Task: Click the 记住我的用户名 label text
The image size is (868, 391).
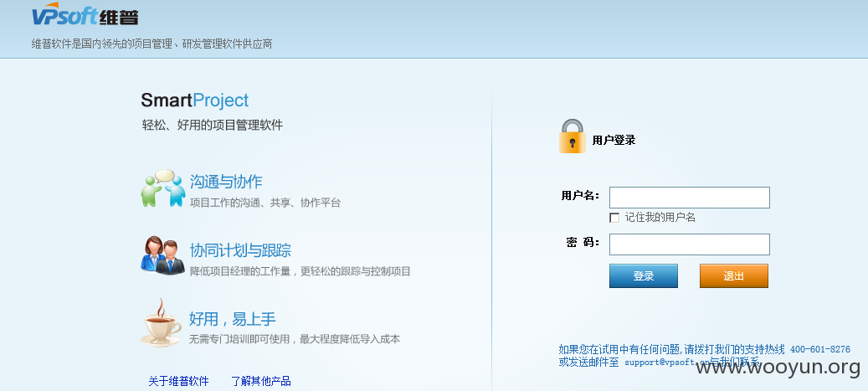Action: (x=660, y=217)
